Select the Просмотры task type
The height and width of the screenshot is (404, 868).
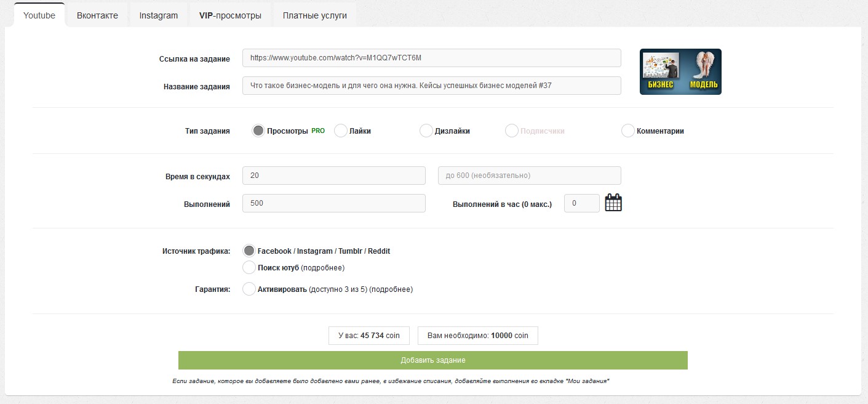click(x=258, y=131)
